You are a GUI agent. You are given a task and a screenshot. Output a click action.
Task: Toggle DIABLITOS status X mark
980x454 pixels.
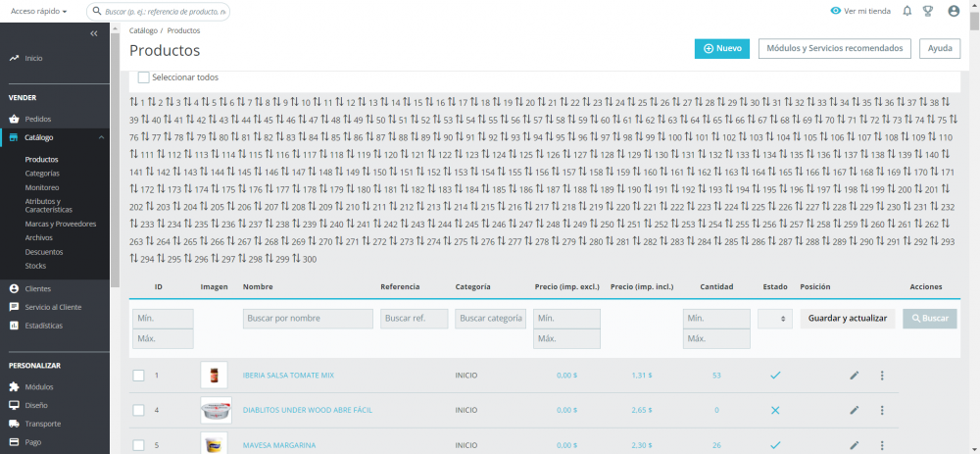775,410
